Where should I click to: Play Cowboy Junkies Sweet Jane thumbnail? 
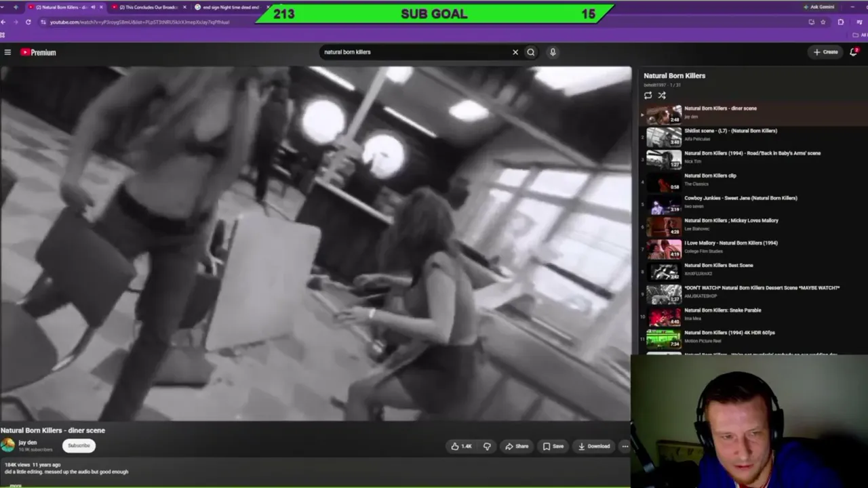point(664,204)
